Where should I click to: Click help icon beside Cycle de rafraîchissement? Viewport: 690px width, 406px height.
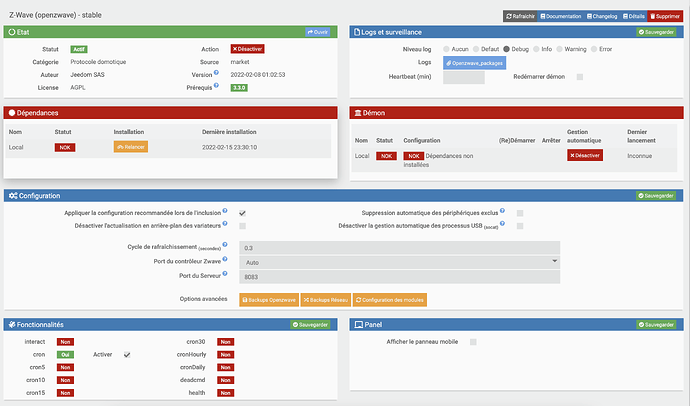click(x=225, y=245)
